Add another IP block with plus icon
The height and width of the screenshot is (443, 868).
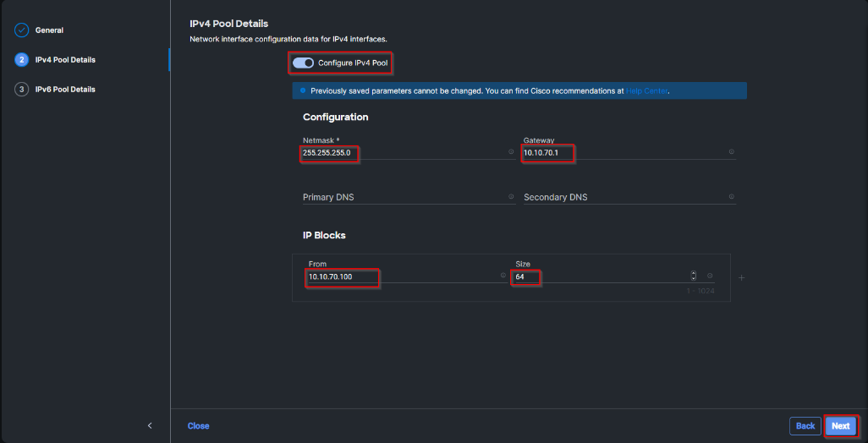[x=742, y=277]
